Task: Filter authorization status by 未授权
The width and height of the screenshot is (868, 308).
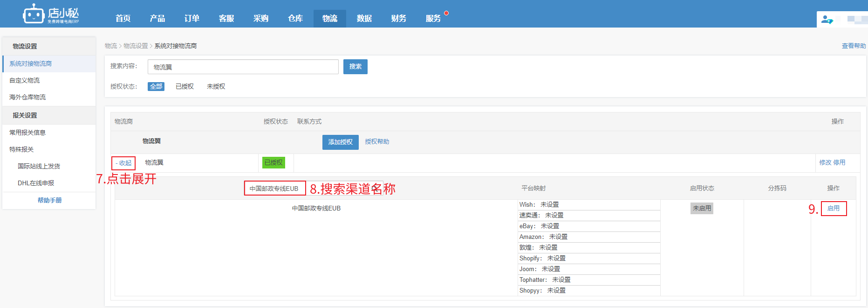Action: click(x=216, y=86)
